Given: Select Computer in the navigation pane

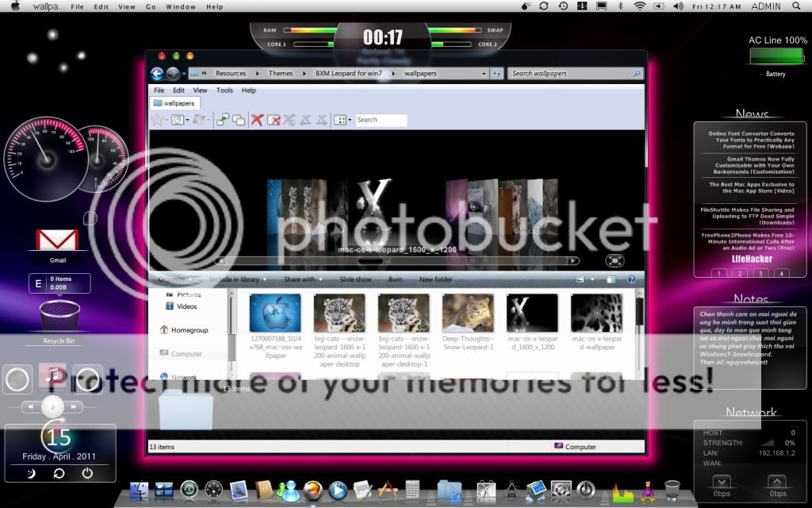Looking at the screenshot, I should (x=181, y=353).
